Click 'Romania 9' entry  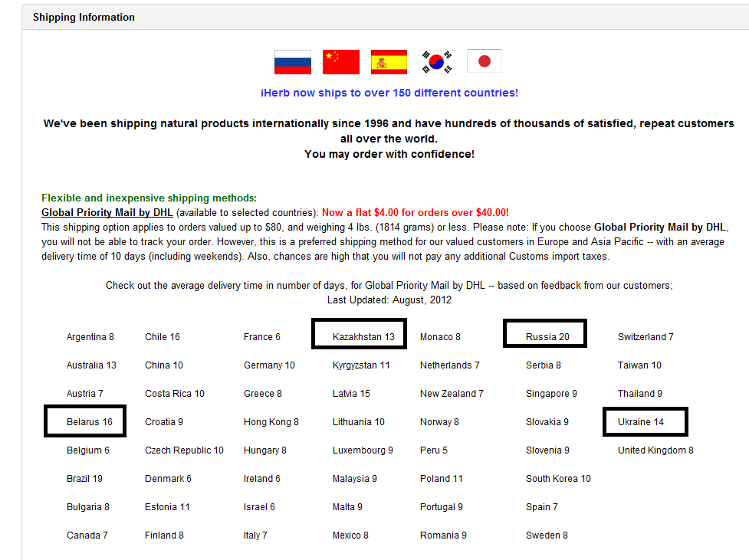click(x=443, y=535)
